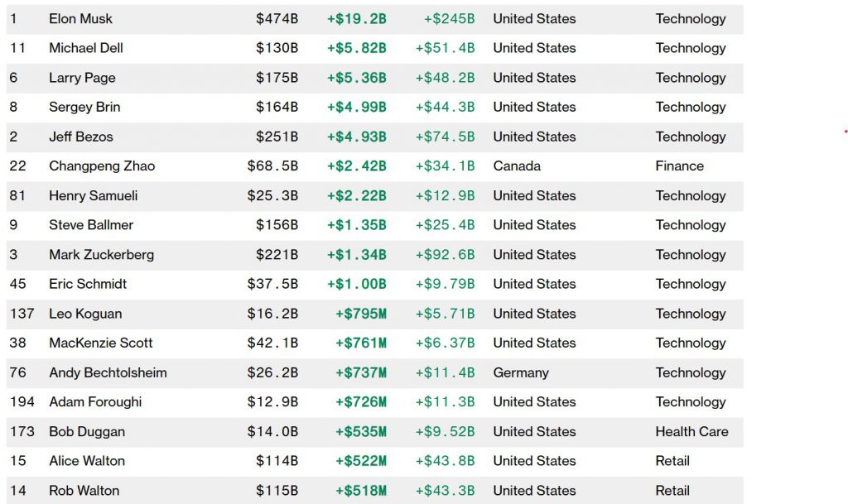Image resolution: width=848 pixels, height=504 pixels.
Task: Open Michael Dell's profile
Action: point(86,48)
